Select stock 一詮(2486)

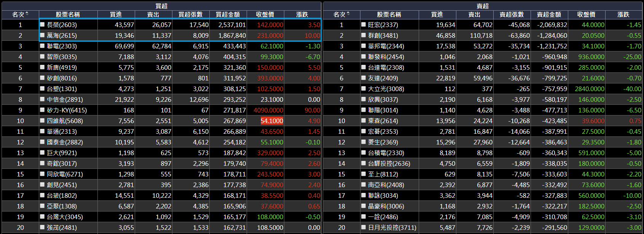coord(383,217)
